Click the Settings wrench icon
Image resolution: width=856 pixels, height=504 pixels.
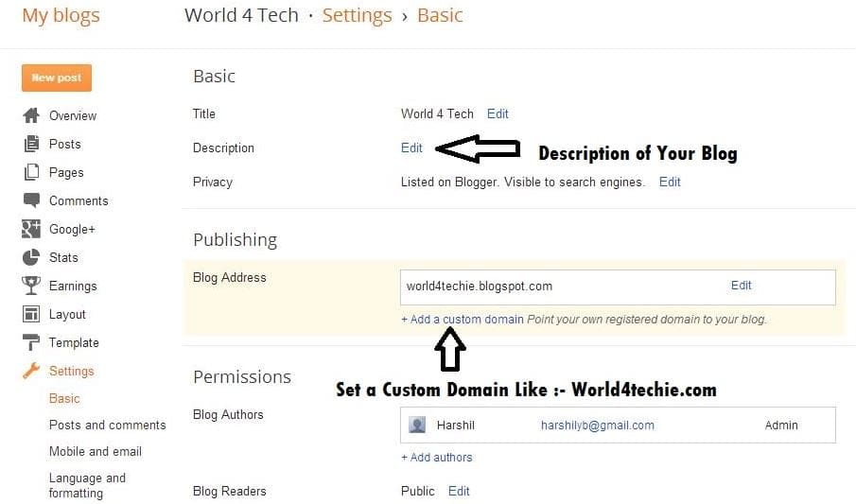[x=31, y=371]
